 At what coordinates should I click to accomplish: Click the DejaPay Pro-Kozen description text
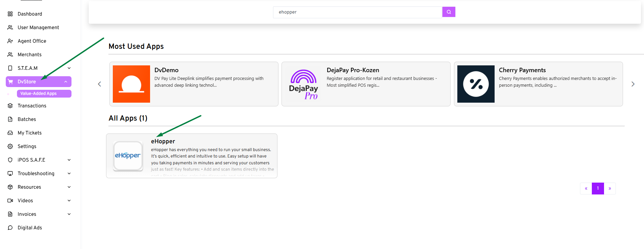tap(382, 82)
